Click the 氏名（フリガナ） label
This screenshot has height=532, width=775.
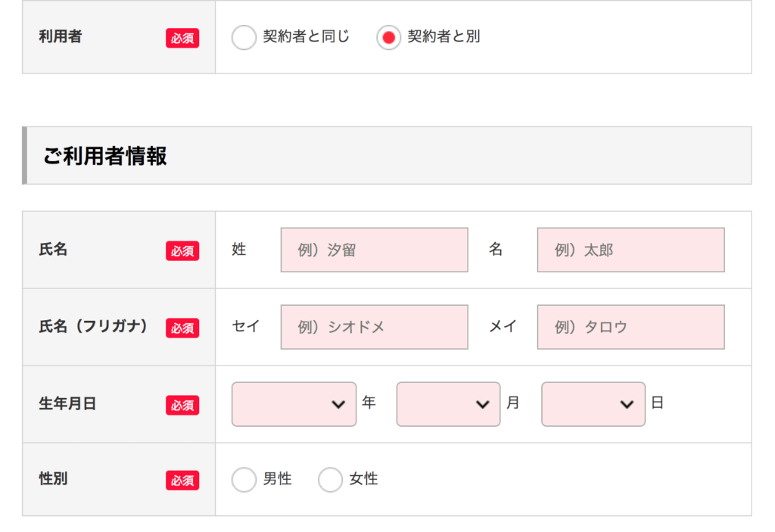click(93, 326)
